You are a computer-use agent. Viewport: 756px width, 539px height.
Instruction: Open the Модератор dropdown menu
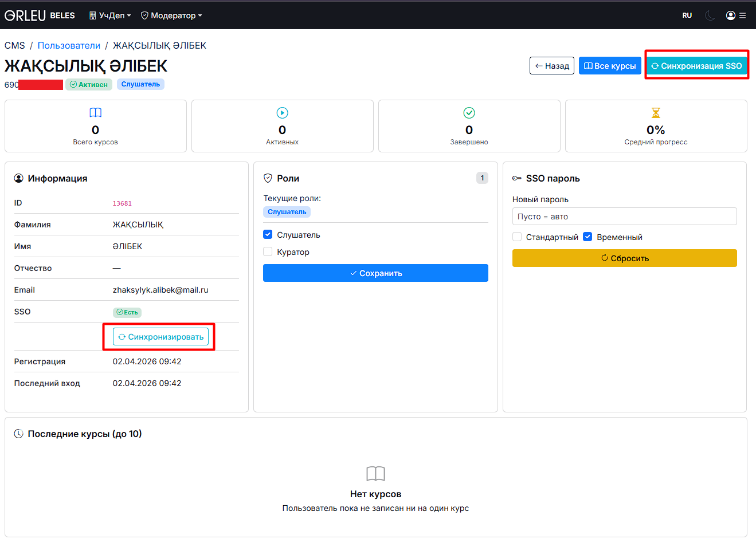pos(171,15)
